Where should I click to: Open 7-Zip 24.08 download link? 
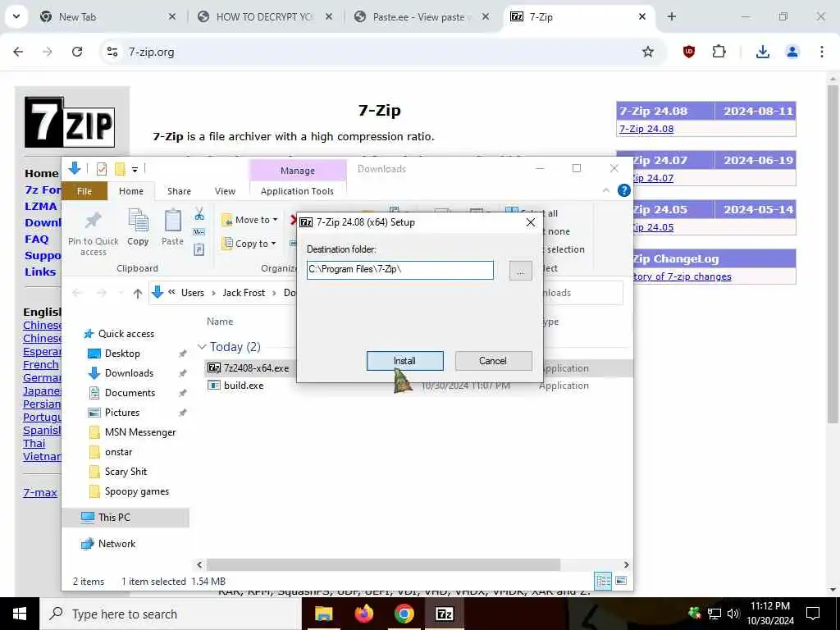(x=646, y=129)
